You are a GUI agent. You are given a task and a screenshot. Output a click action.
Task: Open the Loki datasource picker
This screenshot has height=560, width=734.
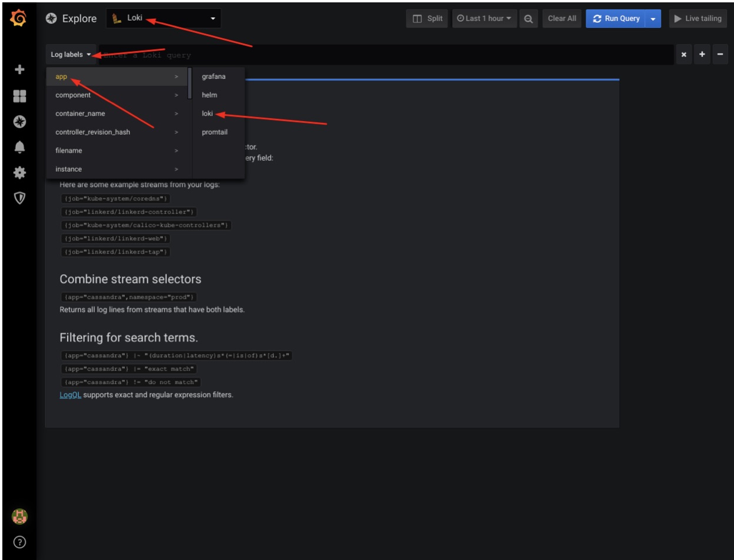(x=164, y=18)
